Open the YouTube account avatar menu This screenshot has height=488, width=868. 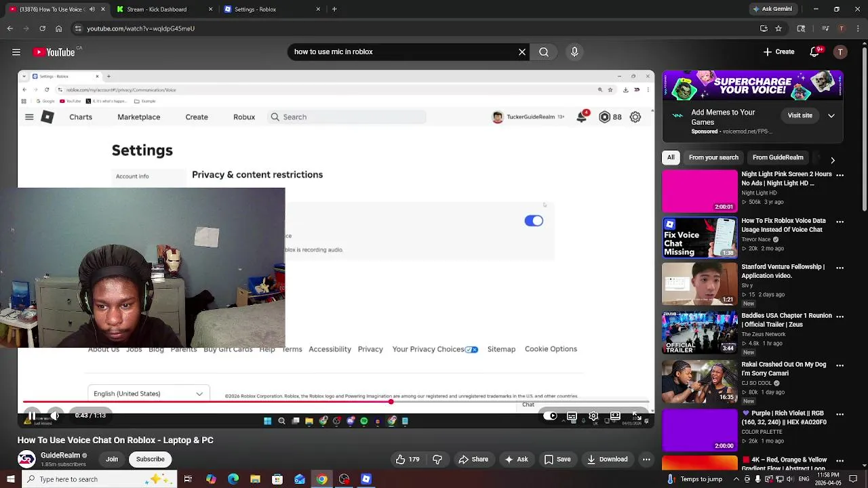840,52
